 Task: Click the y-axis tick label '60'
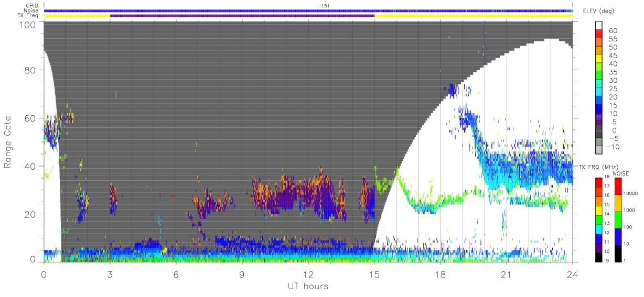click(x=31, y=118)
